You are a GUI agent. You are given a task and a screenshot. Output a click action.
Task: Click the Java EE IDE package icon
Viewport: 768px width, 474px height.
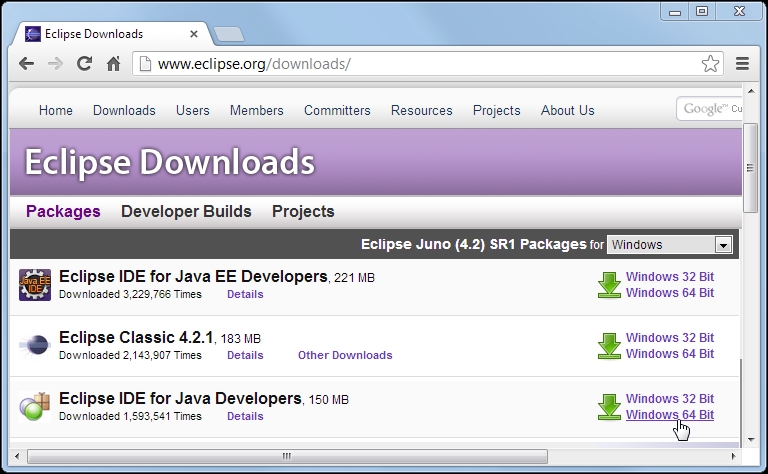coord(35,284)
